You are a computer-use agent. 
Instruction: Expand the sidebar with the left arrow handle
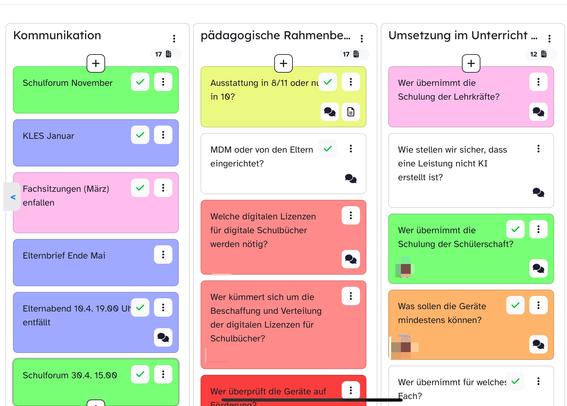click(x=12, y=197)
